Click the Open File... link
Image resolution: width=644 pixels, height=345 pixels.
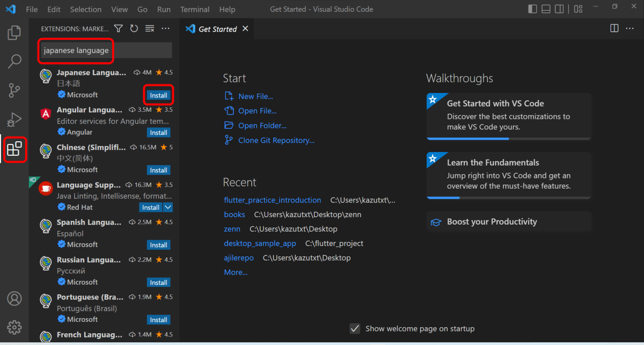pos(257,111)
